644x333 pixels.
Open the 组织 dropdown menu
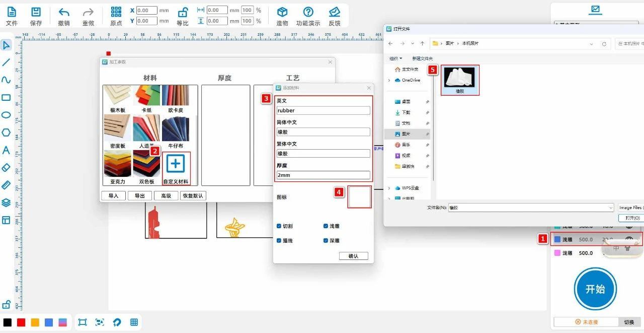pos(395,58)
